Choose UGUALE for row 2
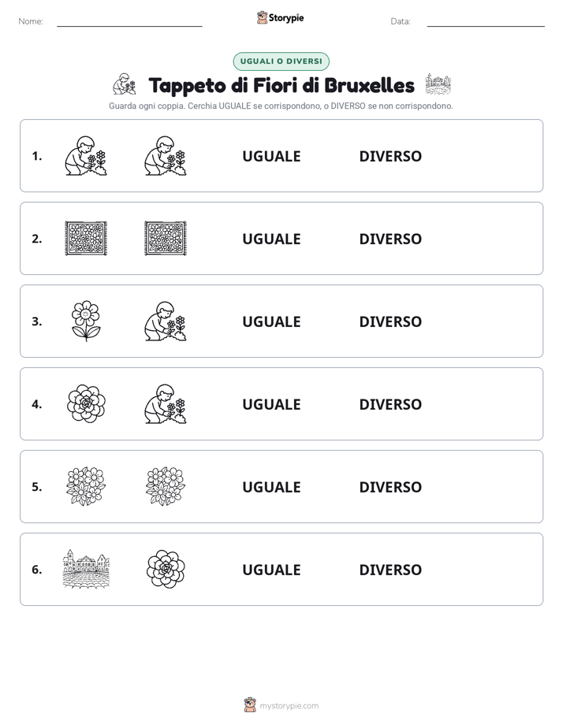This screenshot has height=728, width=563. [272, 239]
